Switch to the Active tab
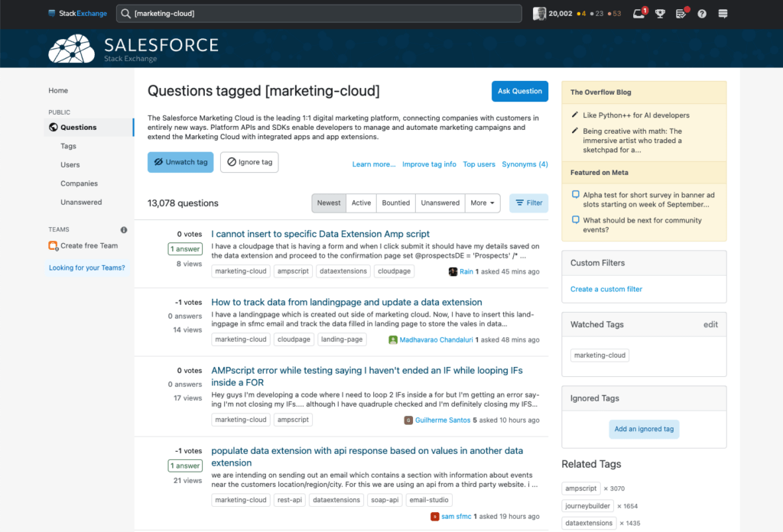The height and width of the screenshot is (532, 783). 361,203
